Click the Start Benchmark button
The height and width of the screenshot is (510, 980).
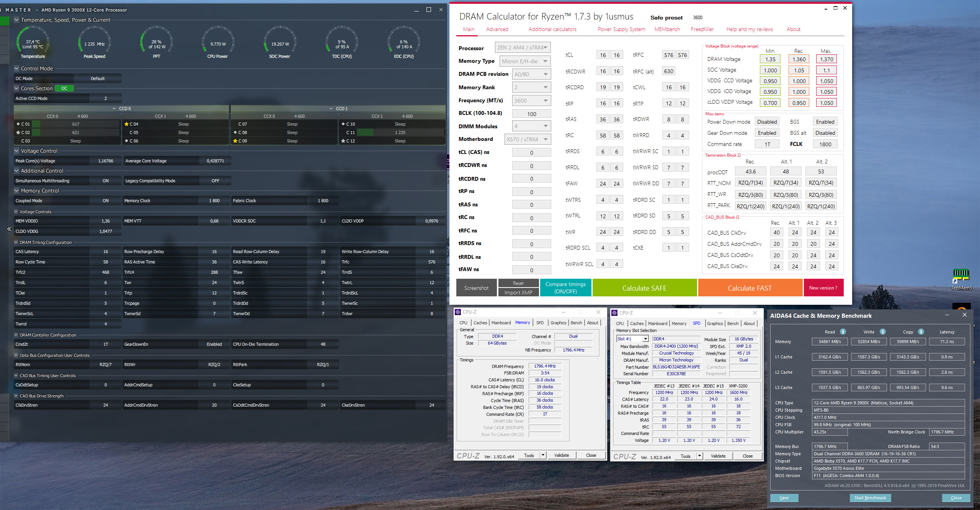[870, 498]
